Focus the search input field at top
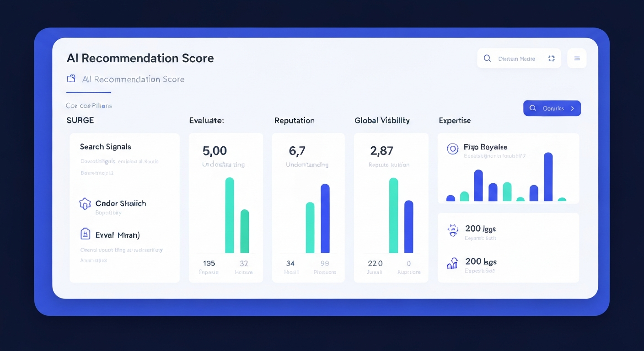644x351 pixels. [519, 58]
